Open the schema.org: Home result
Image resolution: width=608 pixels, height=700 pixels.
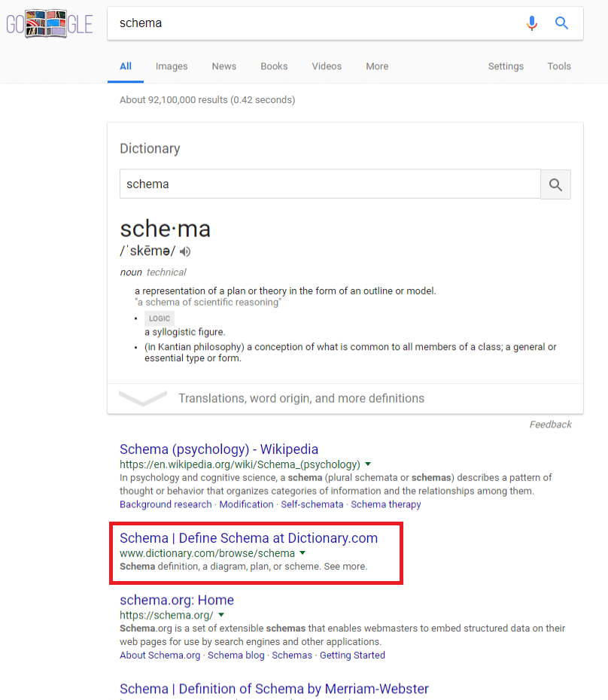coord(176,600)
